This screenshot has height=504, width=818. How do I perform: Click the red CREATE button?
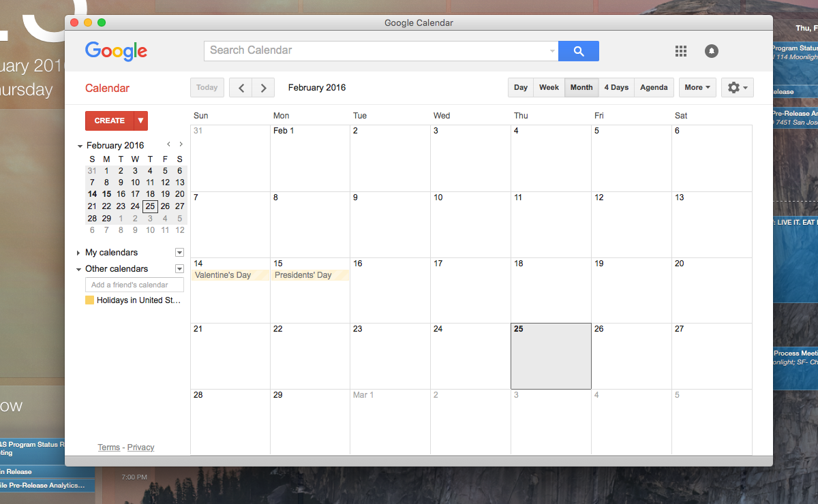click(x=110, y=121)
